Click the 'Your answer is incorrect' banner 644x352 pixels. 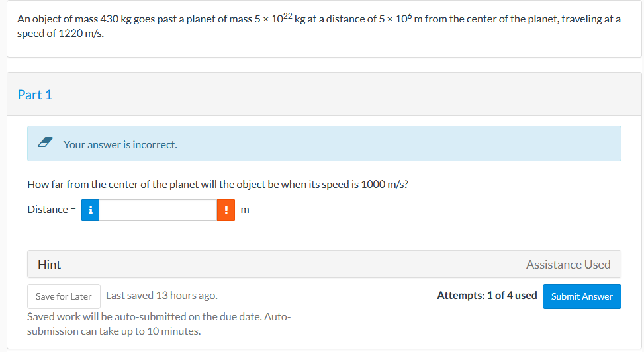point(324,144)
